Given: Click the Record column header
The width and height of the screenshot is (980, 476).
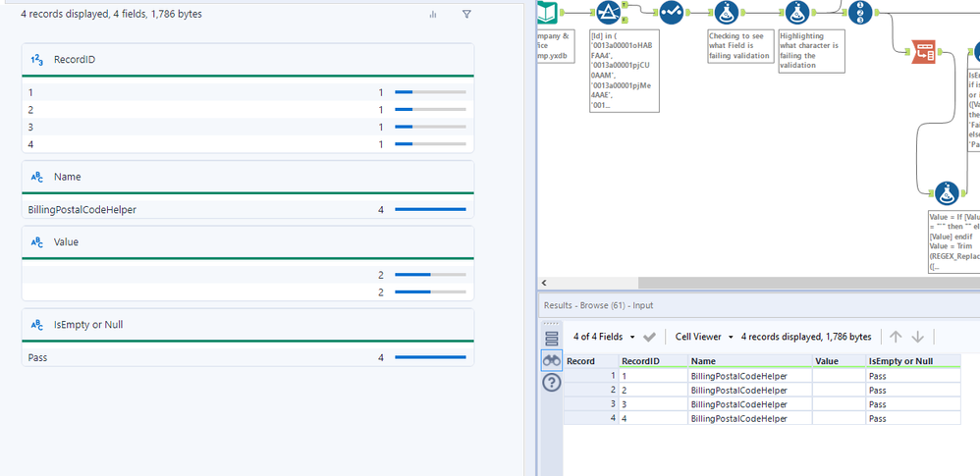Looking at the screenshot, I should pos(591,361).
